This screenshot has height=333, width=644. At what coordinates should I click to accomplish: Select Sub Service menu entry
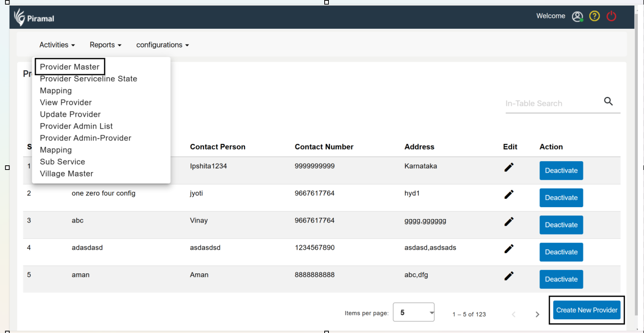coord(62,162)
